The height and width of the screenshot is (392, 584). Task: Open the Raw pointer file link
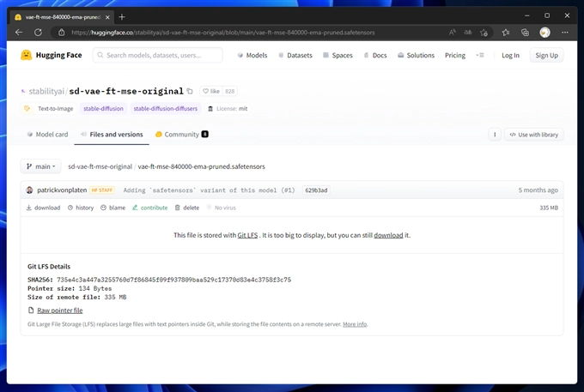59,311
